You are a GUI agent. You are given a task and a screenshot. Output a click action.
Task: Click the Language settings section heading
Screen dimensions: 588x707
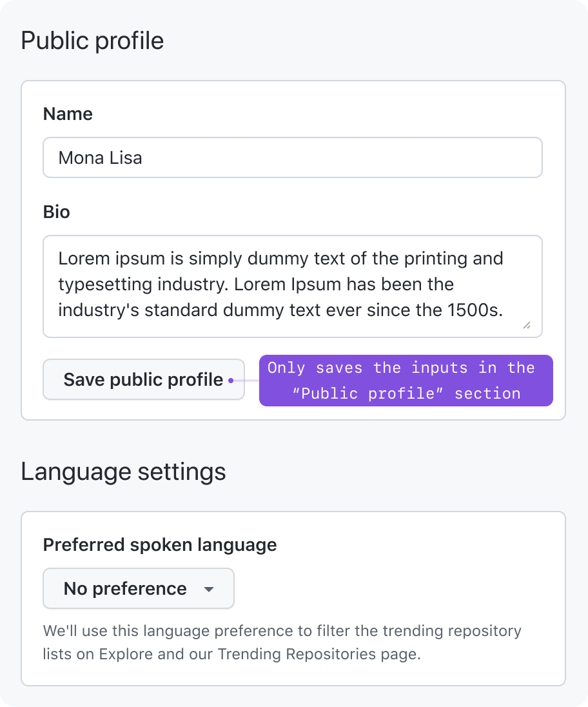[x=123, y=472]
